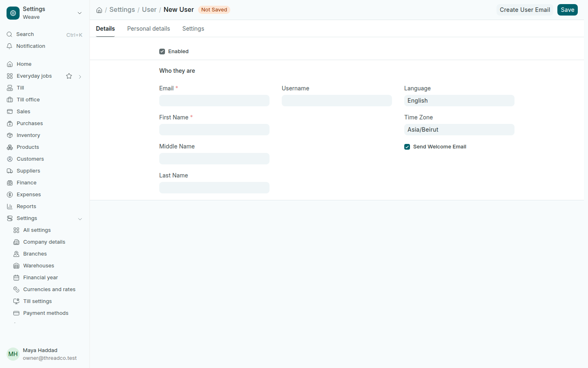Click the Settings Weave gear logo
This screenshot has height=368, width=588.
[x=13, y=13]
